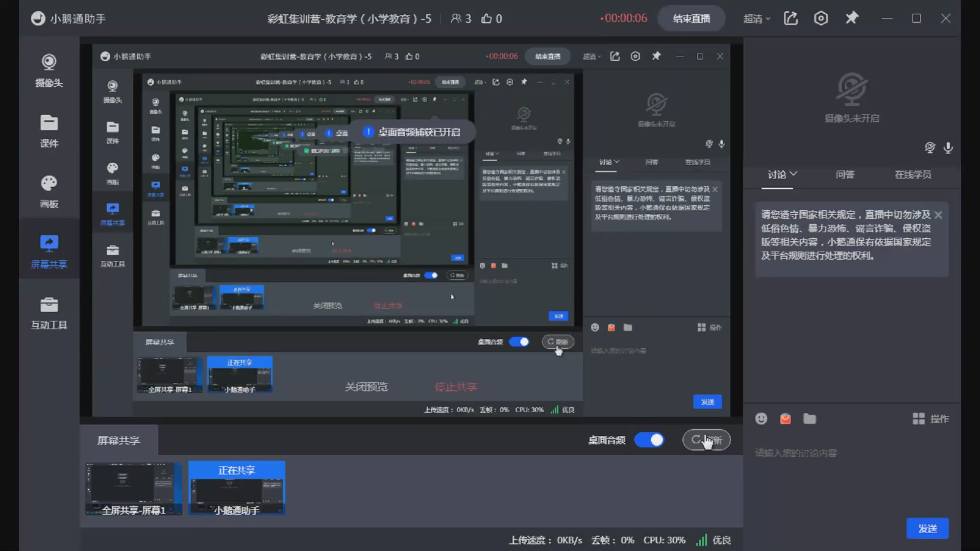
Task: Toggle the 桌面音频 desktop audio switch
Action: 649,440
